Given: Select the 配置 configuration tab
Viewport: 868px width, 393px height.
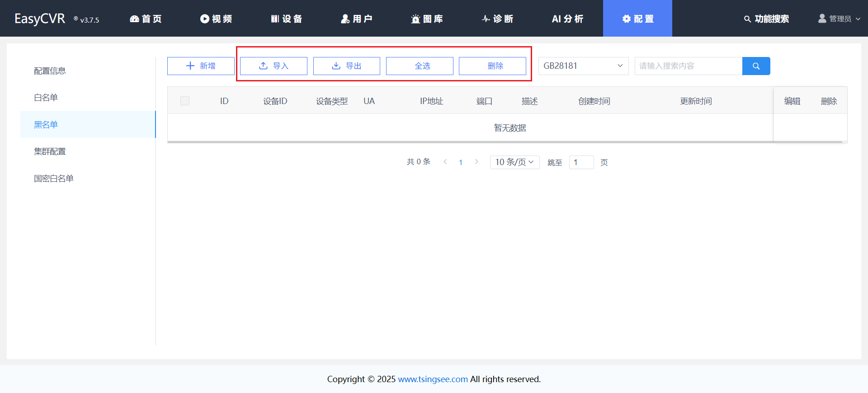Looking at the screenshot, I should (637, 19).
